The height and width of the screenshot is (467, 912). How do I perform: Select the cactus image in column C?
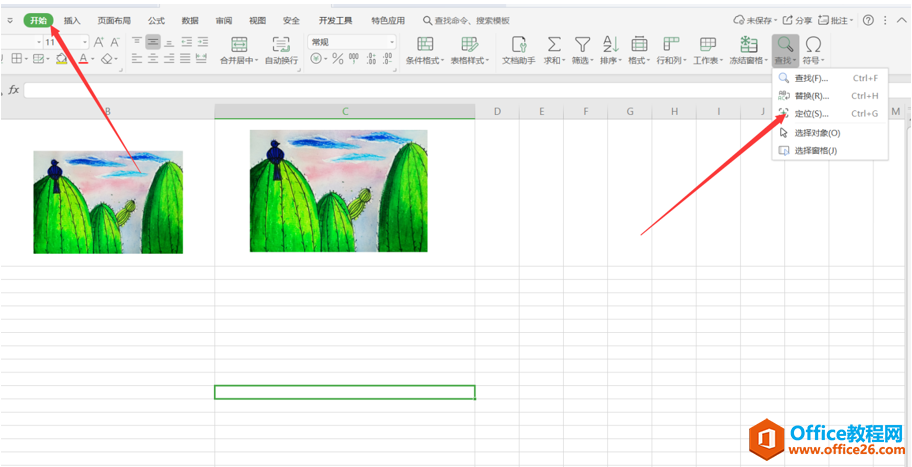pyautogui.click(x=339, y=191)
